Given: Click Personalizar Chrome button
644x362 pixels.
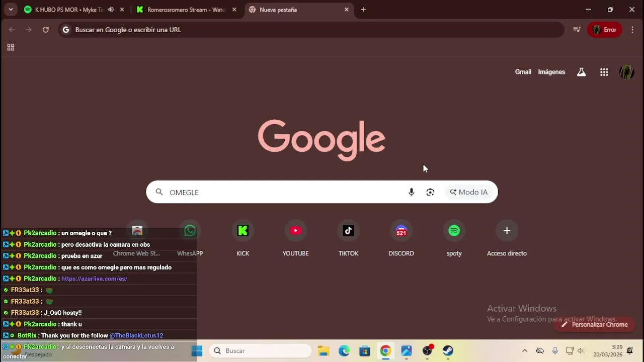Looking at the screenshot, I should tap(594, 324).
